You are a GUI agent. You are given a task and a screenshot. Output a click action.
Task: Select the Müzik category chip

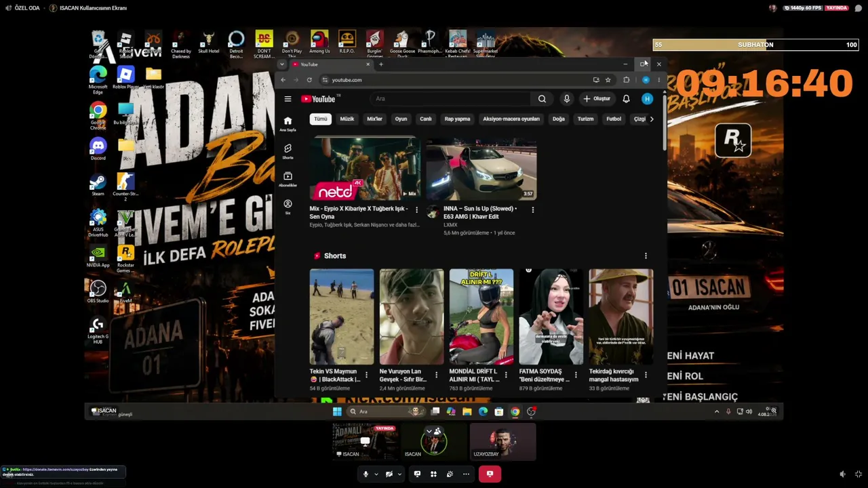click(x=347, y=119)
